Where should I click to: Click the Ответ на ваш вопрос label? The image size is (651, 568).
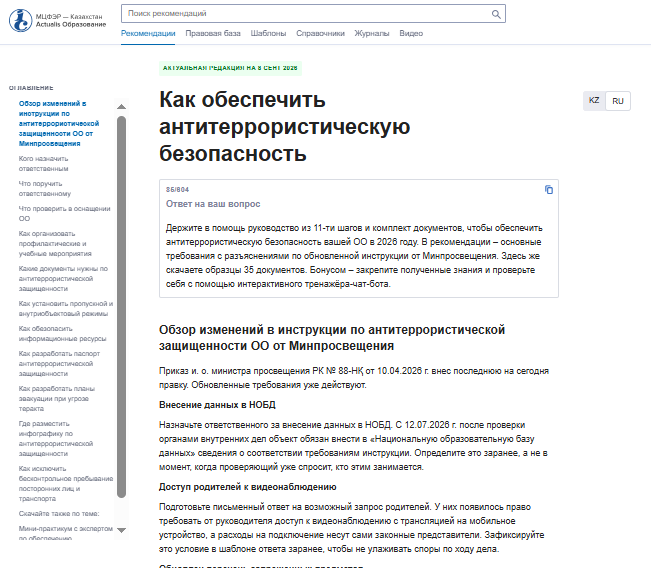coord(213,204)
